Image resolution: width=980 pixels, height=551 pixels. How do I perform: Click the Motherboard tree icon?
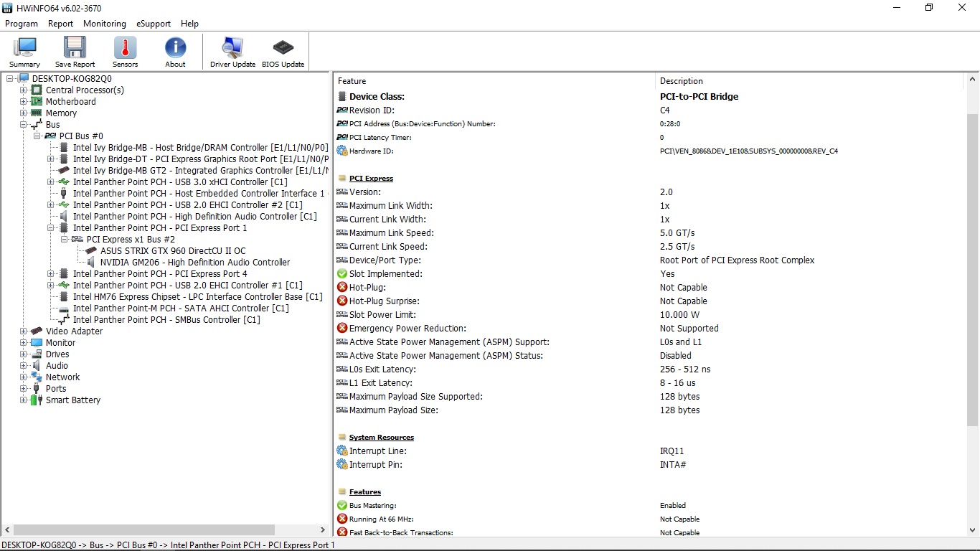click(37, 102)
